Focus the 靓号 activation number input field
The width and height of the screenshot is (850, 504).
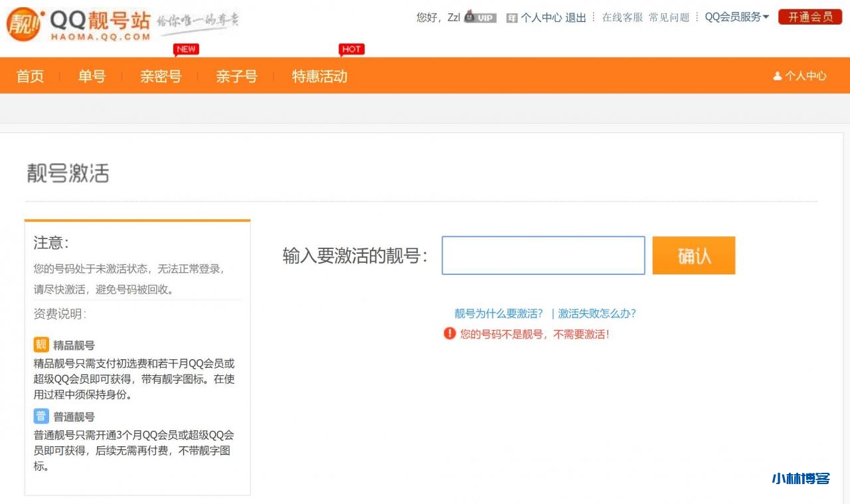coord(543,255)
